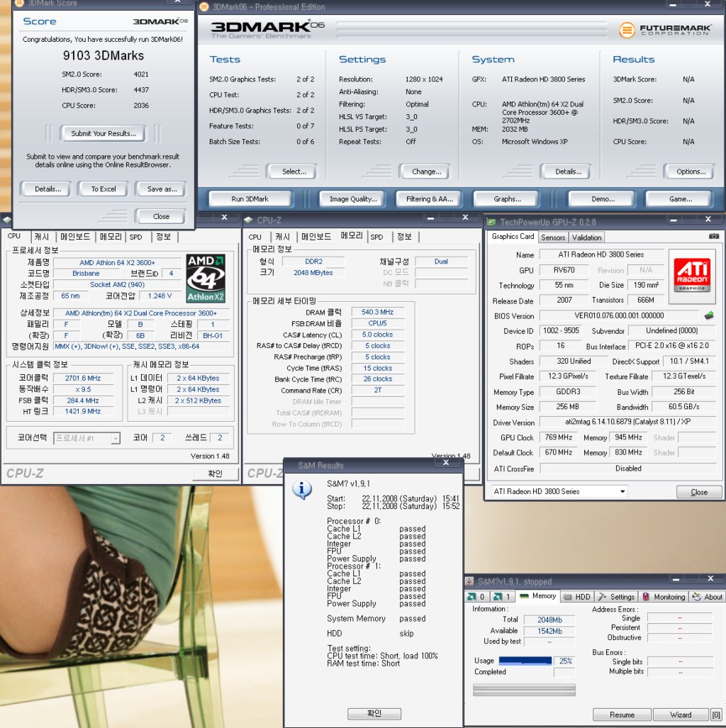Image resolution: width=726 pixels, height=728 pixels.
Task: Switch to S&M HDD tab
Action: coord(577,597)
